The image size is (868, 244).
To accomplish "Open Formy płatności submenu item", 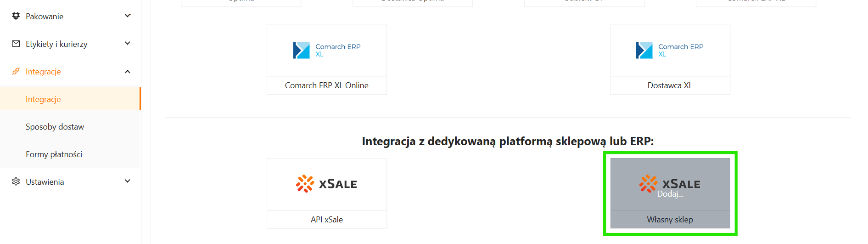I will coord(54,154).
